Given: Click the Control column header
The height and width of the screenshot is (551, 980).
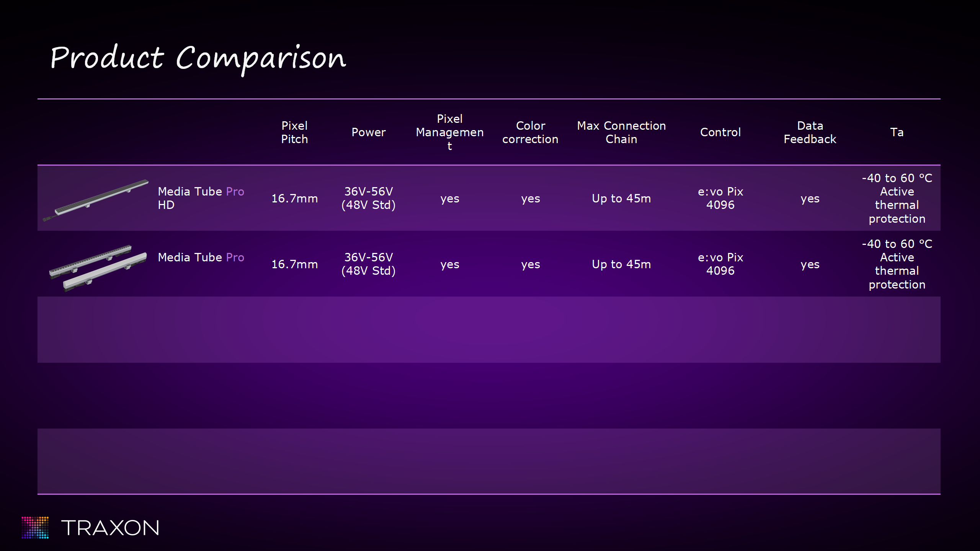Looking at the screenshot, I should pyautogui.click(x=720, y=132).
